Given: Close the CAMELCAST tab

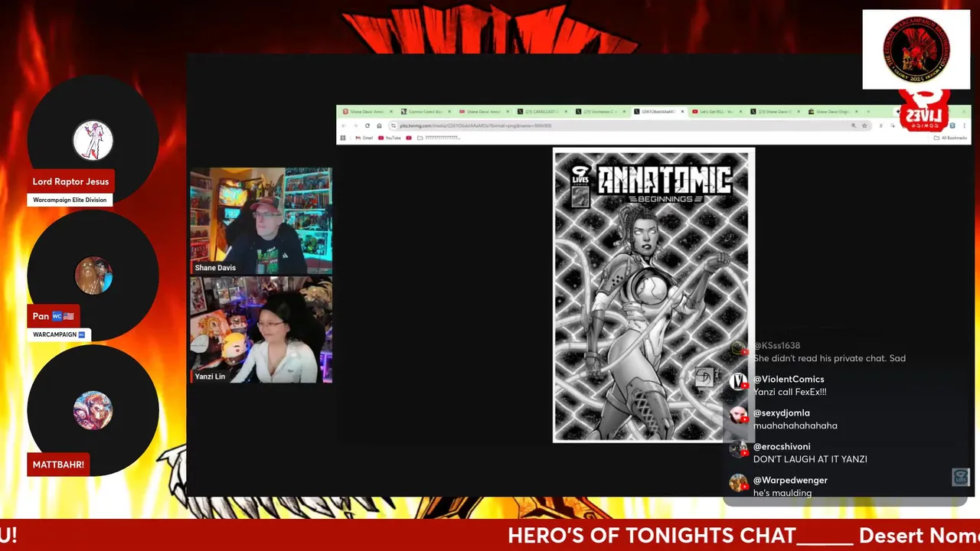Looking at the screenshot, I should [566, 112].
